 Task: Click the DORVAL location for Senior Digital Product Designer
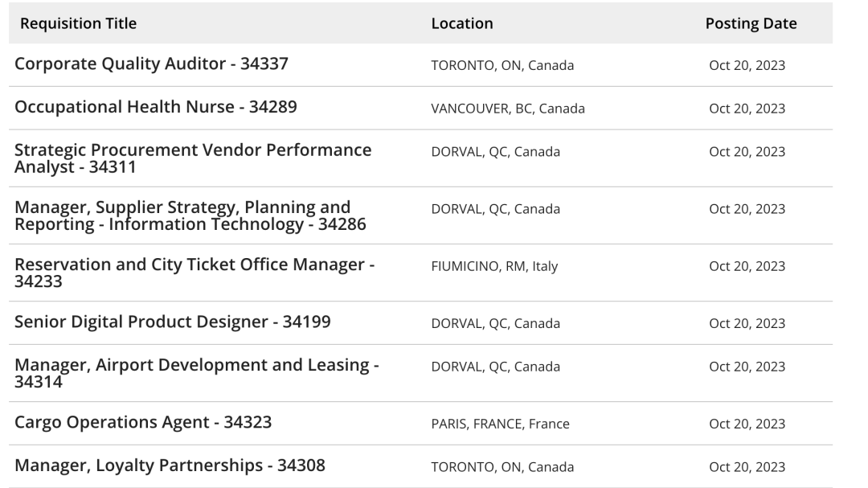[495, 323]
